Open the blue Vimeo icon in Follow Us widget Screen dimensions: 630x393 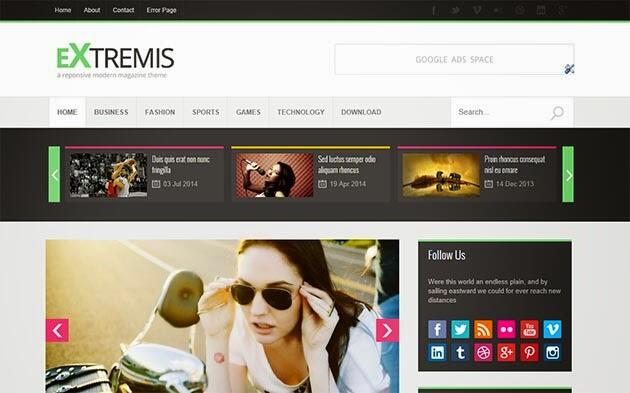click(x=552, y=329)
